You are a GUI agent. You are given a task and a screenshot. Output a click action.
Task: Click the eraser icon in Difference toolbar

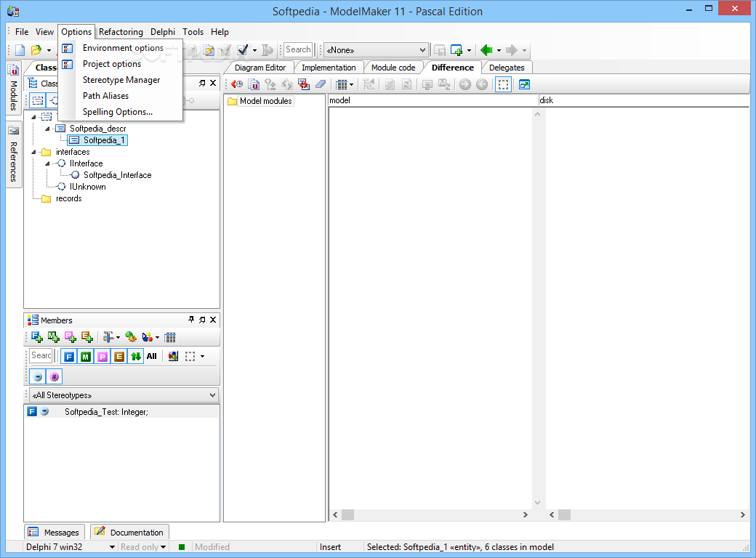click(x=321, y=85)
